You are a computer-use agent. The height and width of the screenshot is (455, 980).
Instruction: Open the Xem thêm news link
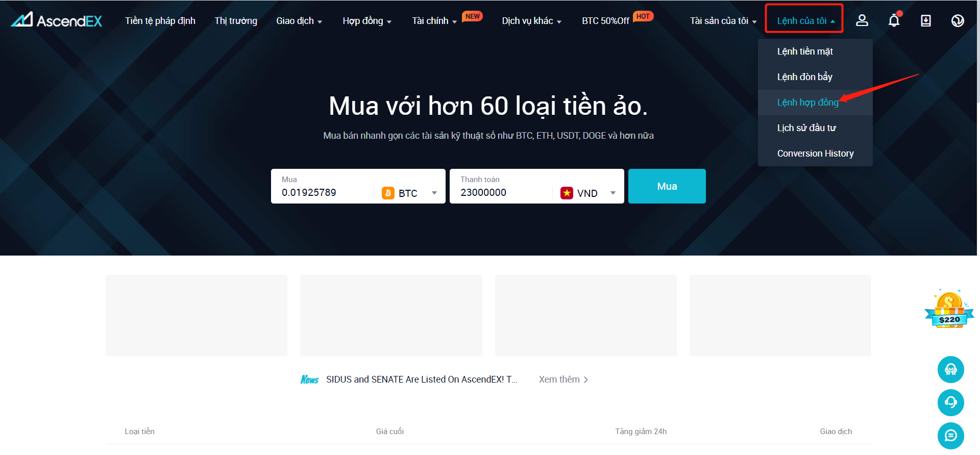click(563, 380)
